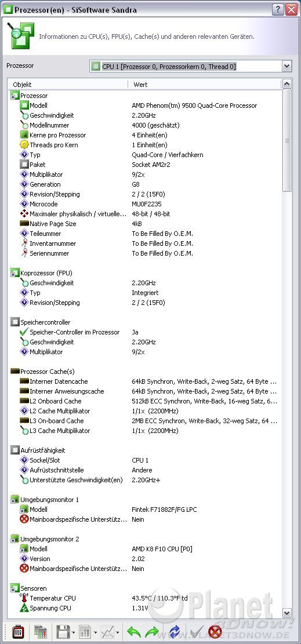Open the dropdown arrow next to the line graph icon

117,632
